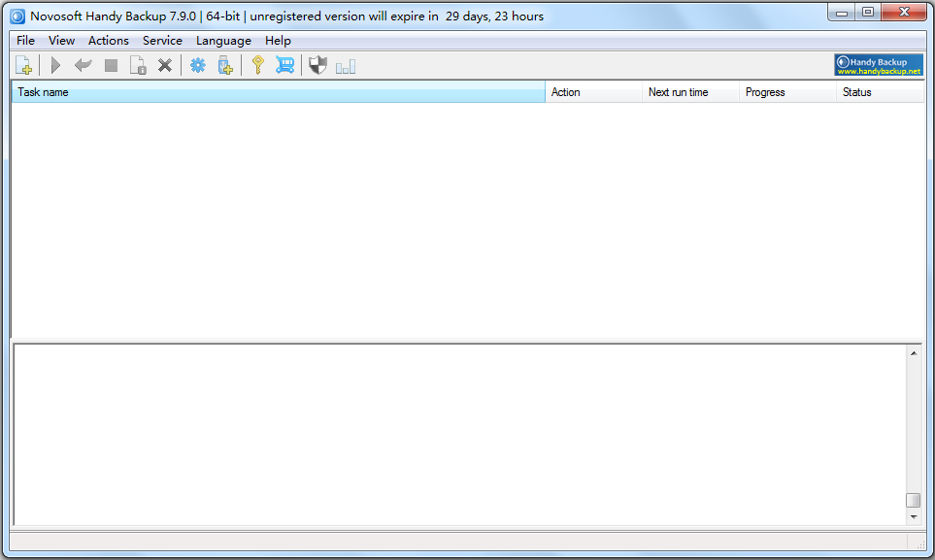
Task: Sort tasks by the Task name column
Action: [x=44, y=92]
